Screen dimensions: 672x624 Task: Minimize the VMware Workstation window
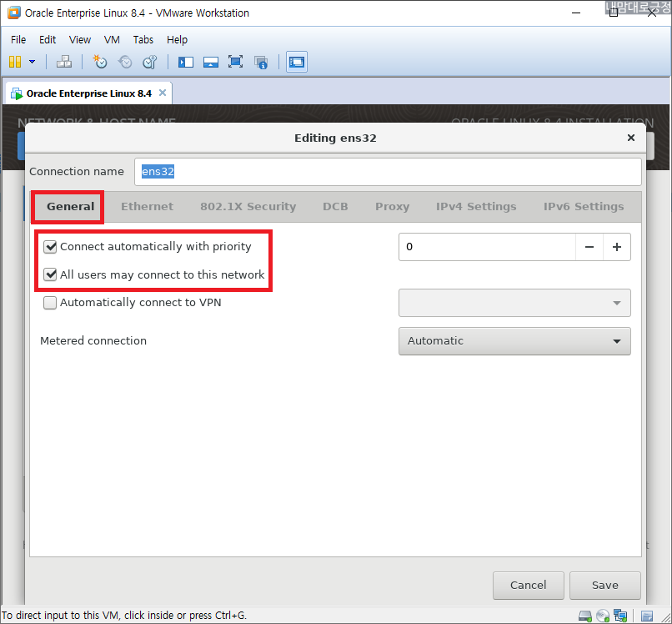576,13
